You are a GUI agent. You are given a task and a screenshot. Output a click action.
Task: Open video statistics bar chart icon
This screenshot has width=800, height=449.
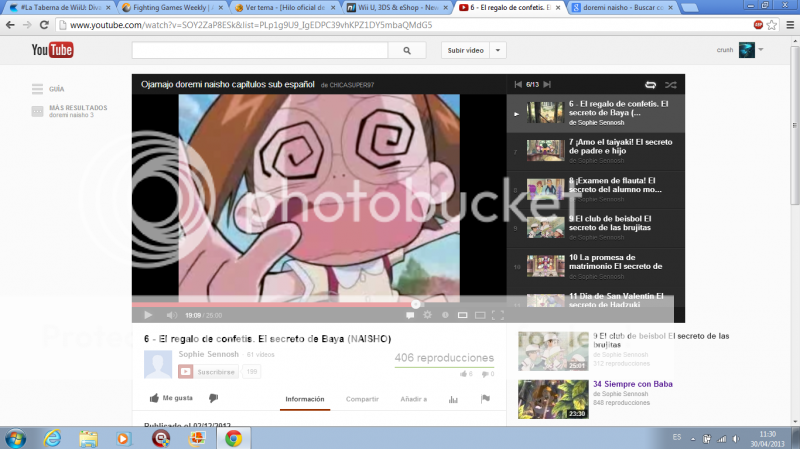click(x=453, y=399)
